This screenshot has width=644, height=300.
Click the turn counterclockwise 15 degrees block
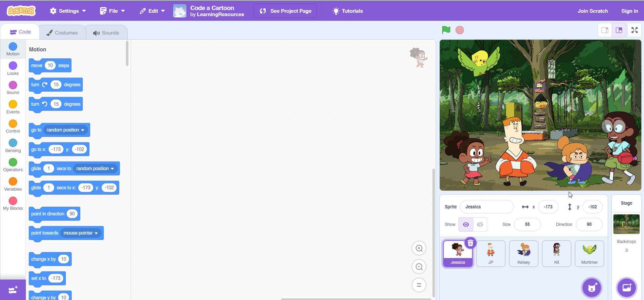(56, 104)
